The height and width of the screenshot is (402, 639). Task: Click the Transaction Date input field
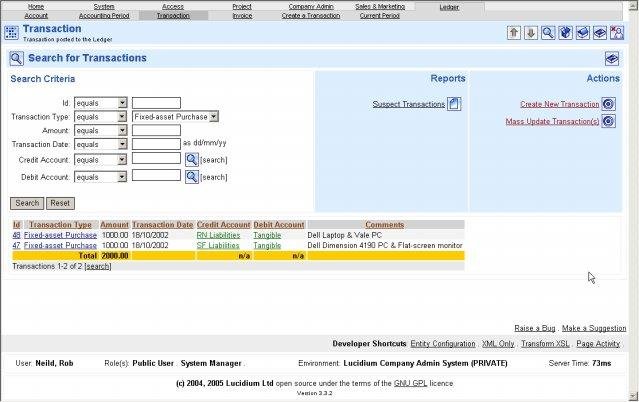click(156, 144)
